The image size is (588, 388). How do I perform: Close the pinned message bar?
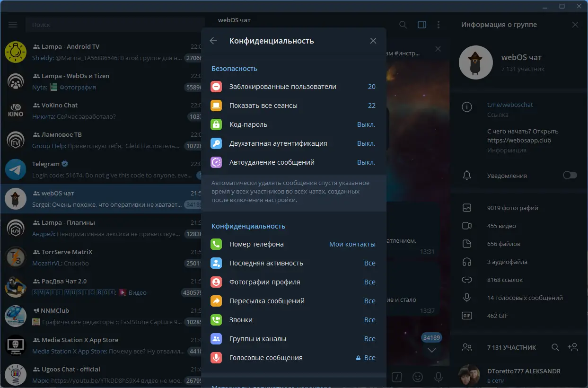[438, 49]
